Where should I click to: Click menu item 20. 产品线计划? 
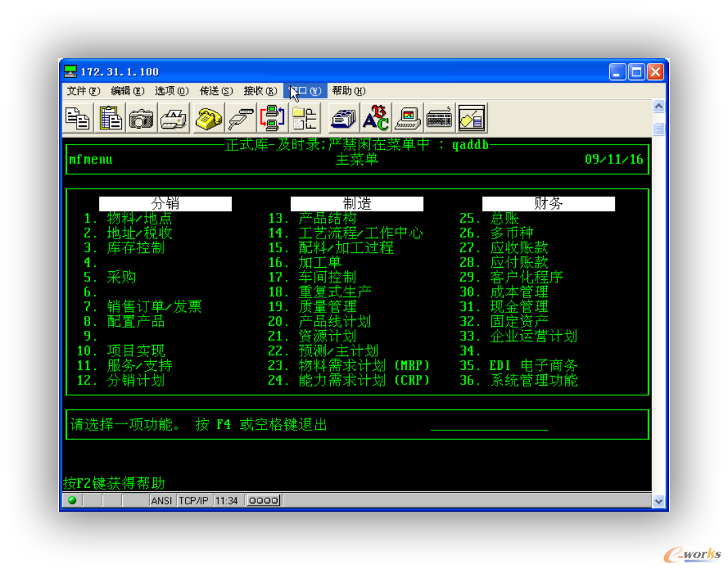point(319,322)
